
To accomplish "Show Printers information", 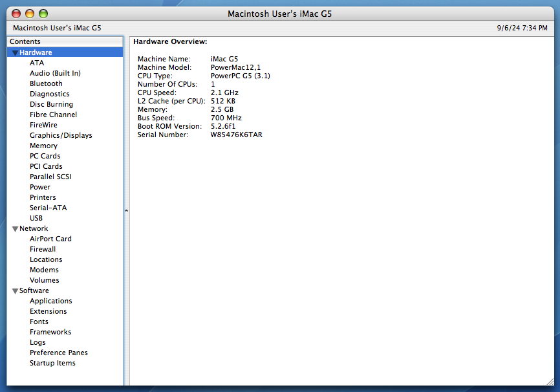I will tap(43, 197).
